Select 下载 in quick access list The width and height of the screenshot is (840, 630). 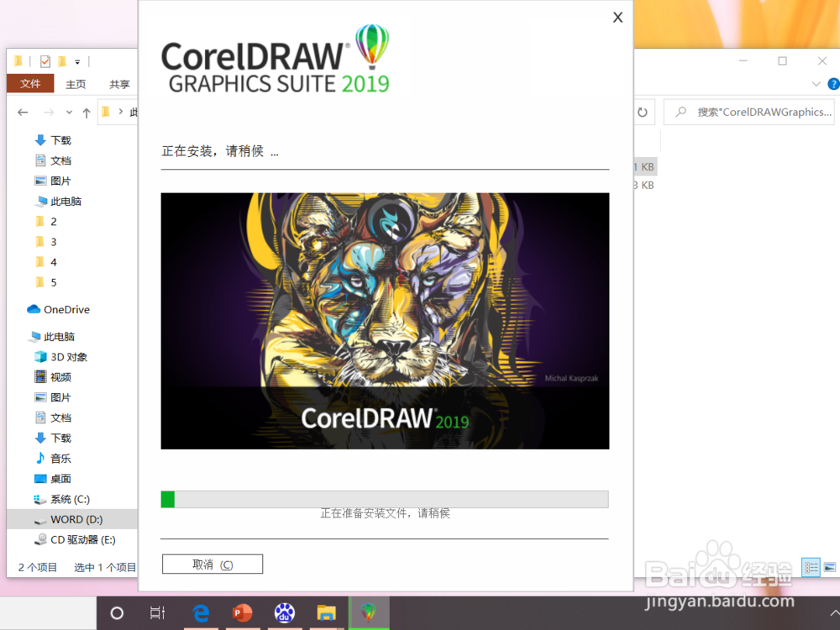52,140
